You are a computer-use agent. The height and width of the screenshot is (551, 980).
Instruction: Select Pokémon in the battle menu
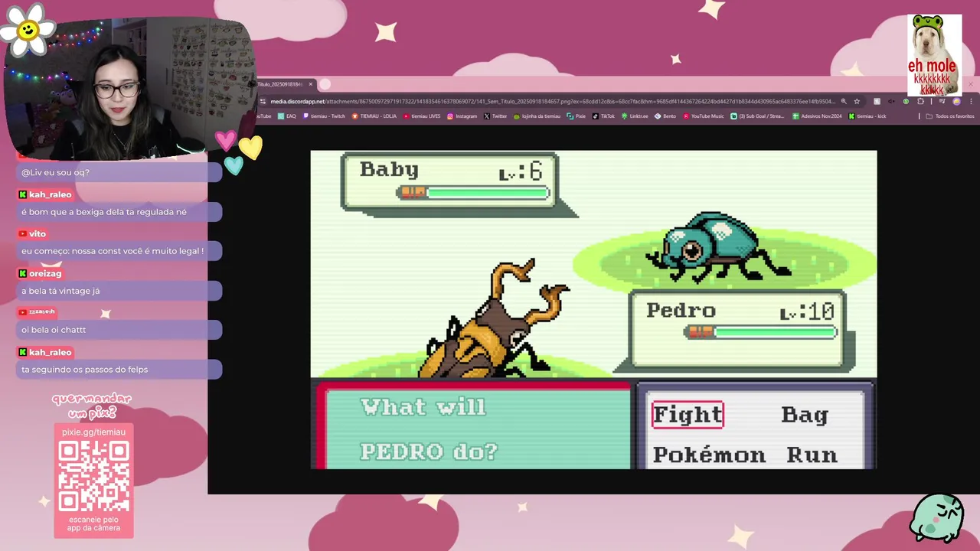pos(708,455)
